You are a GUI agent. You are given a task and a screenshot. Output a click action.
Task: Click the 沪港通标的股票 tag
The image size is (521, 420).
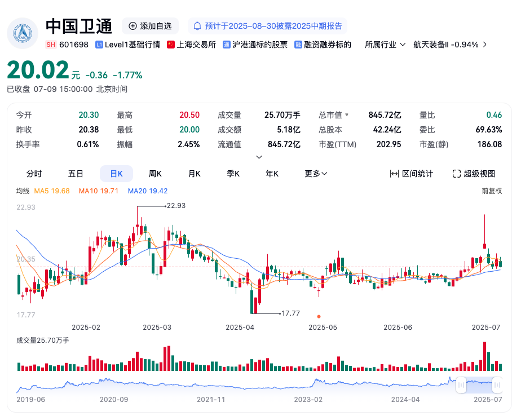point(255,45)
